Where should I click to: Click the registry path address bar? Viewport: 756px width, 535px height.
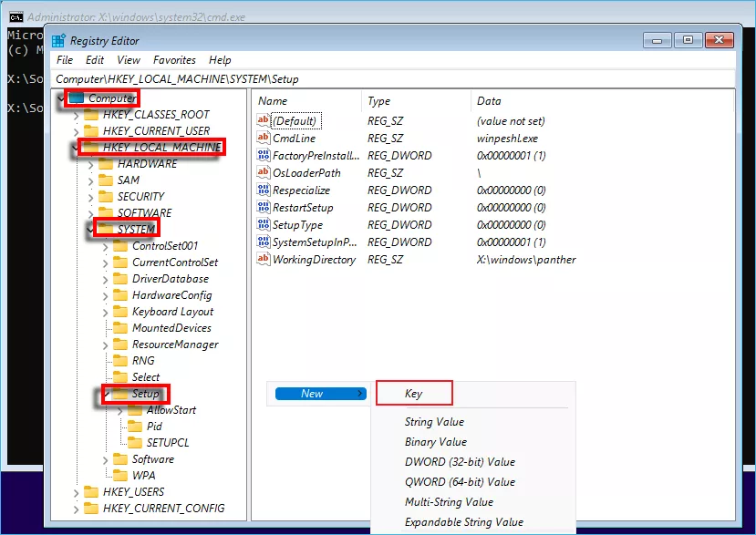point(392,79)
